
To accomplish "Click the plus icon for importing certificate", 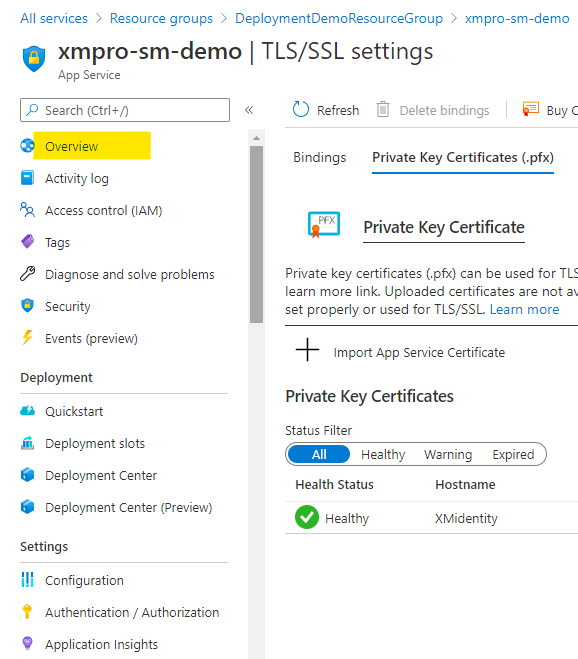I will click(x=307, y=350).
